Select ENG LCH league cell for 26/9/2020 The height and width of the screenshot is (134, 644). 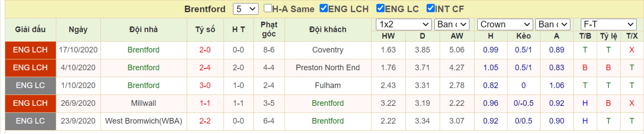pyautogui.click(x=30, y=103)
